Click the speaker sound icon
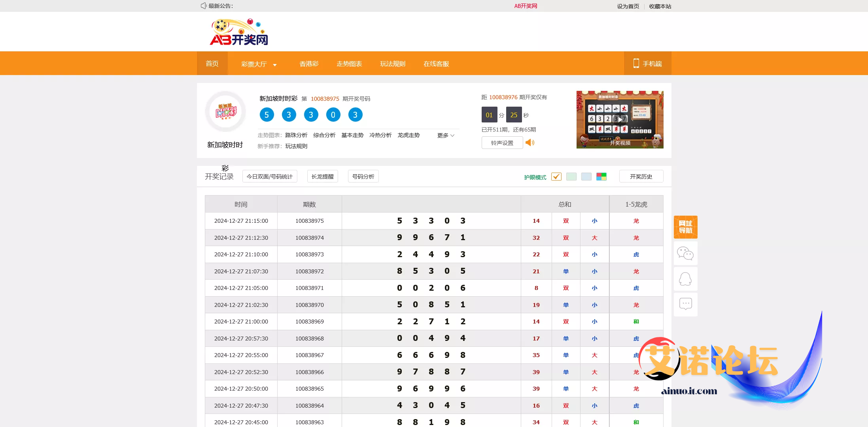This screenshot has width=868, height=427. [x=530, y=143]
